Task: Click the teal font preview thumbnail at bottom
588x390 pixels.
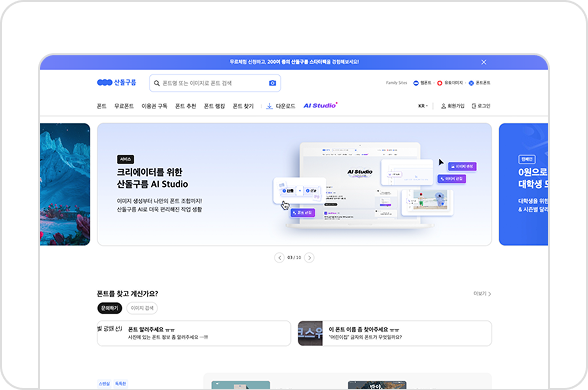Action: click(x=241, y=385)
